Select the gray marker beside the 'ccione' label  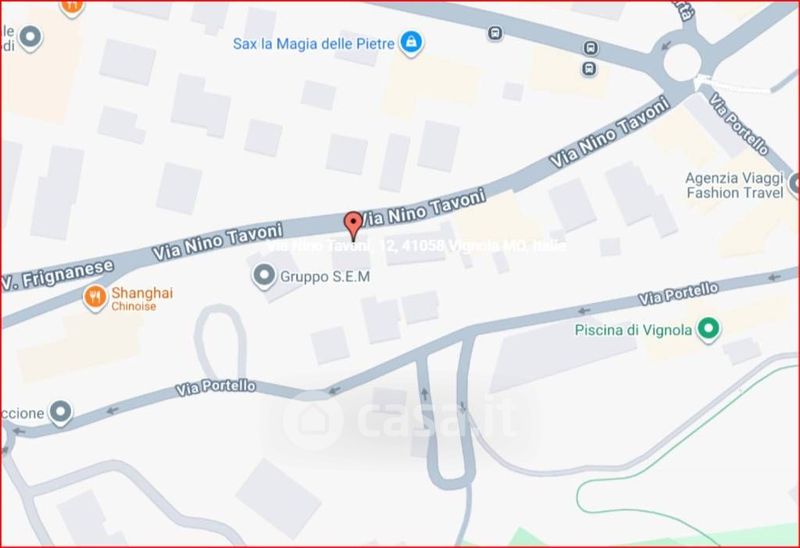[61, 412]
